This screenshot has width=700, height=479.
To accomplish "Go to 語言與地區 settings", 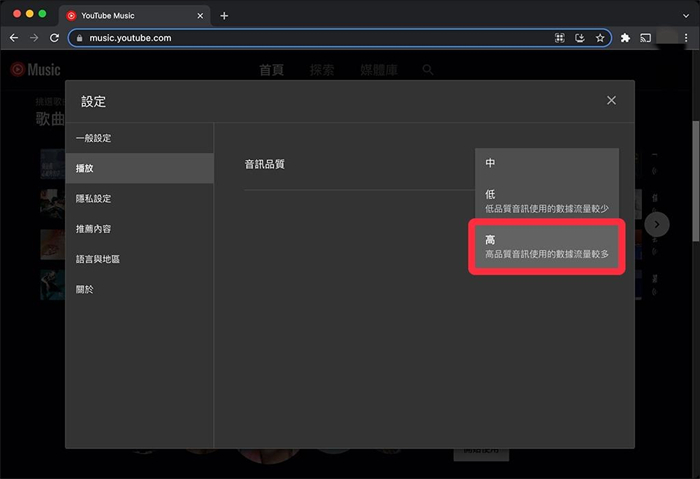I will [x=98, y=259].
